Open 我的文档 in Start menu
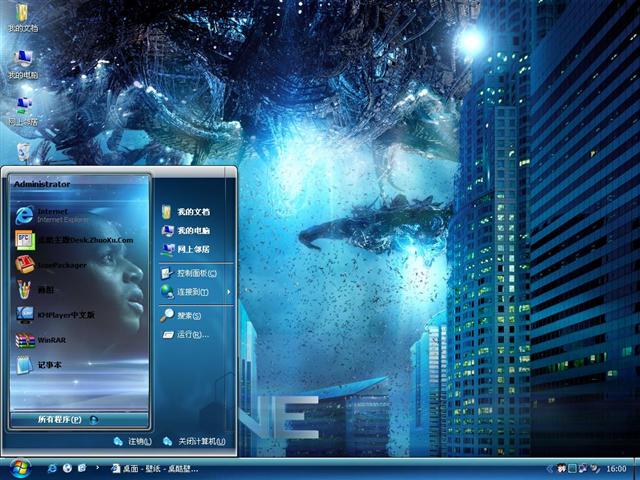 click(186, 212)
